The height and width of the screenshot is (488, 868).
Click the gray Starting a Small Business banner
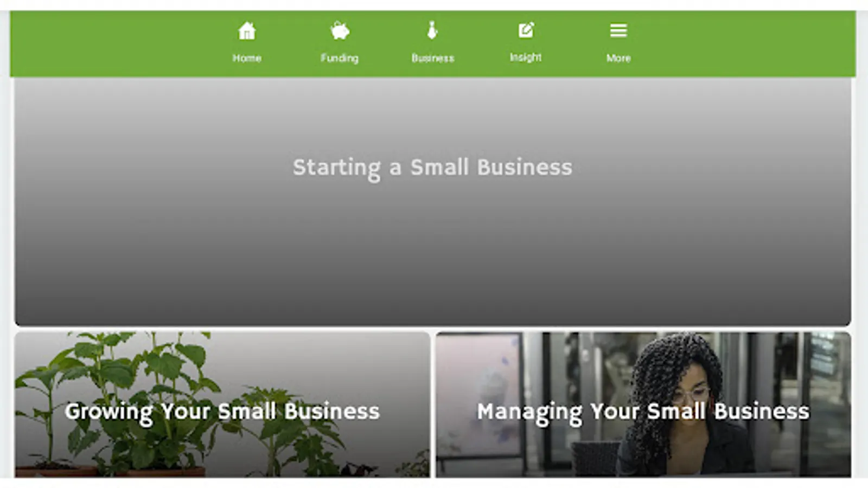[x=432, y=202]
